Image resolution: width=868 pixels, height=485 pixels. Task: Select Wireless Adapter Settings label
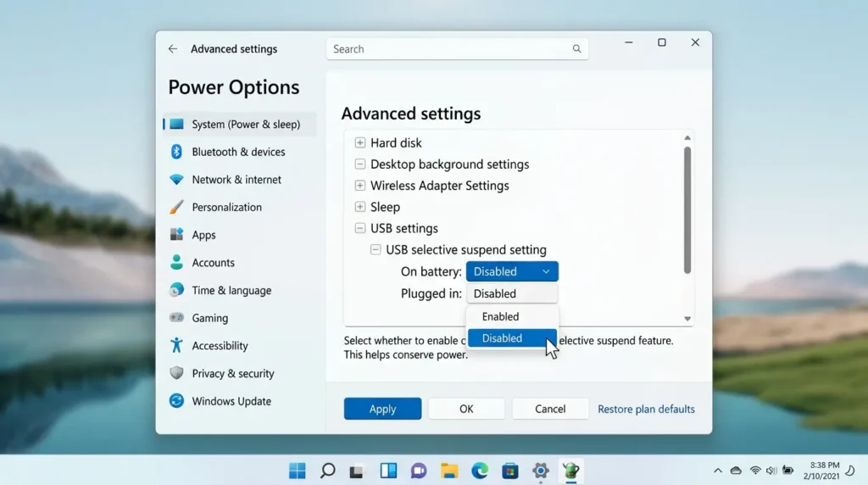pos(440,186)
